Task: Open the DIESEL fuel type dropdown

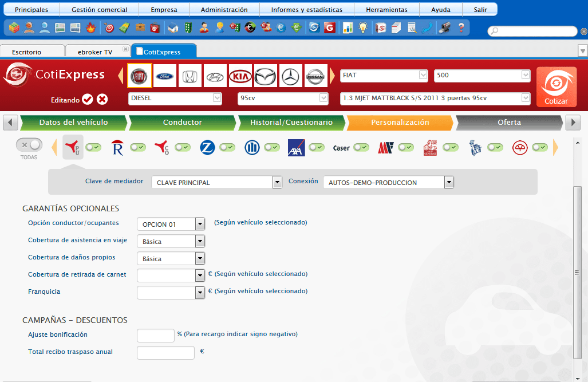Action: pyautogui.click(x=175, y=99)
